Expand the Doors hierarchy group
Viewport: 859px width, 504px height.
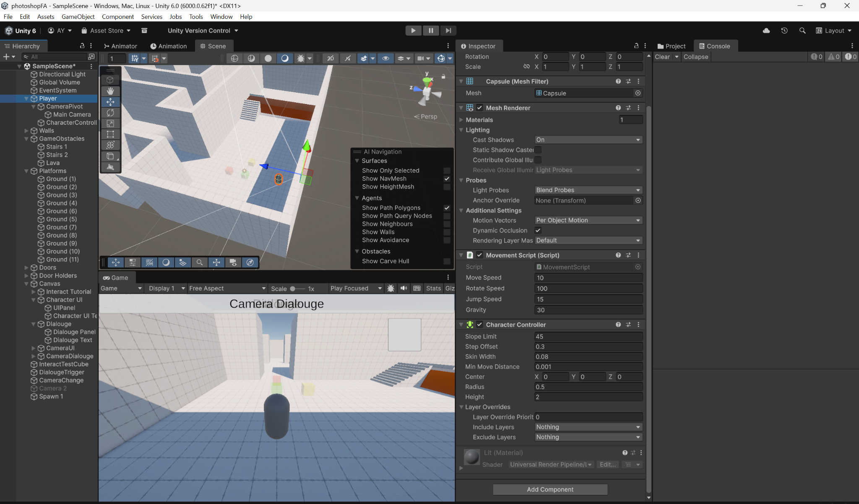(x=26, y=268)
